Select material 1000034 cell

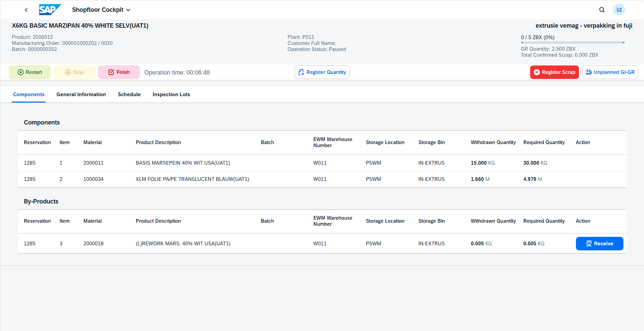[93, 179]
